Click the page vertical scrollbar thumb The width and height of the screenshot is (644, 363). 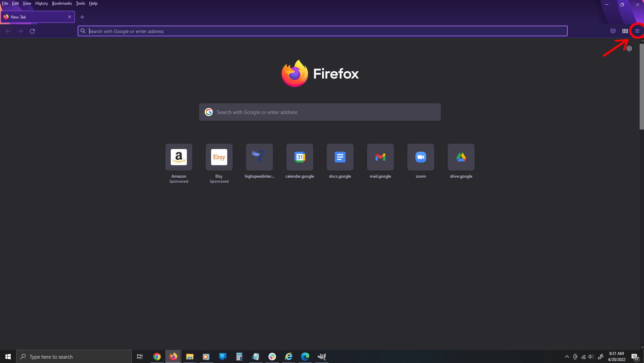tap(642, 86)
